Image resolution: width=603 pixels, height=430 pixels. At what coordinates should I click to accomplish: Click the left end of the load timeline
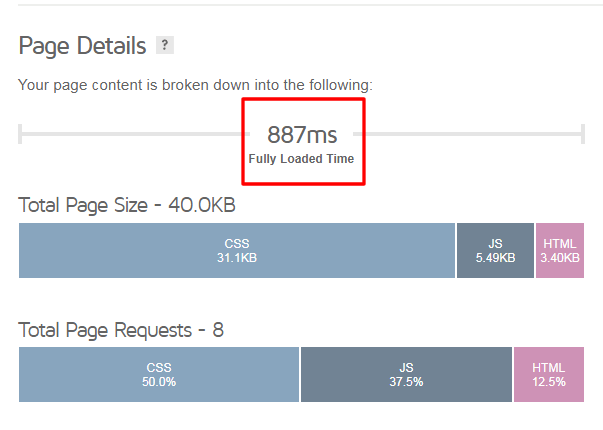point(20,134)
